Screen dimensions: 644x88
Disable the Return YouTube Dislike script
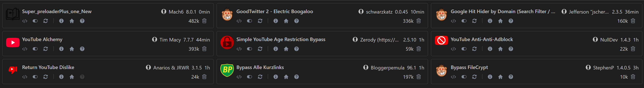(x=35, y=77)
